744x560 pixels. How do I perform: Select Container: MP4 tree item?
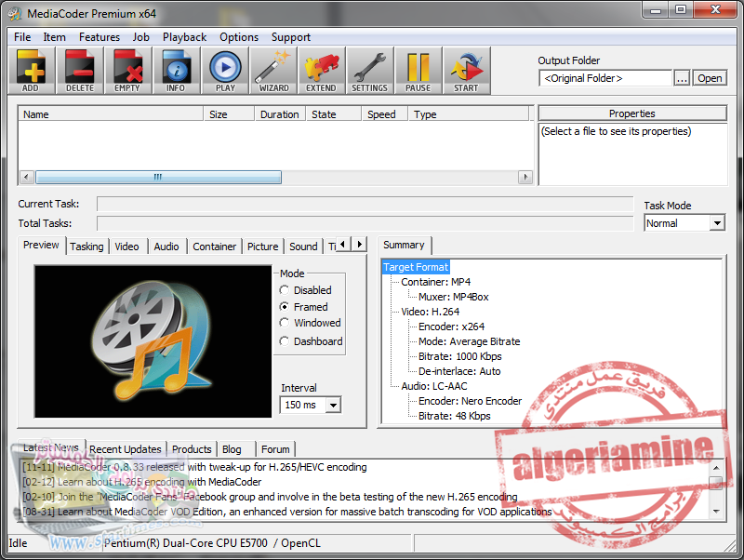click(435, 282)
